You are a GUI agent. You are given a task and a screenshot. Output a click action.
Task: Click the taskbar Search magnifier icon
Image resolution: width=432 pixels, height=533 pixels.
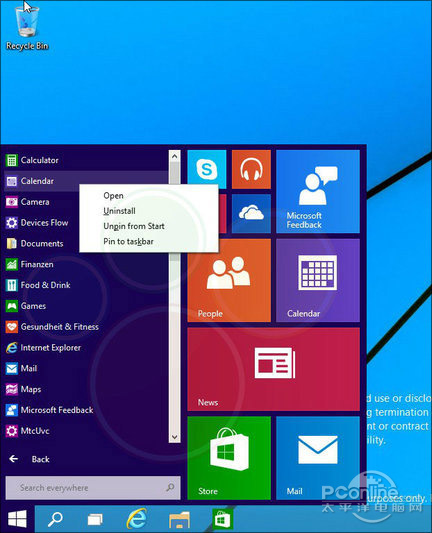tap(55, 519)
